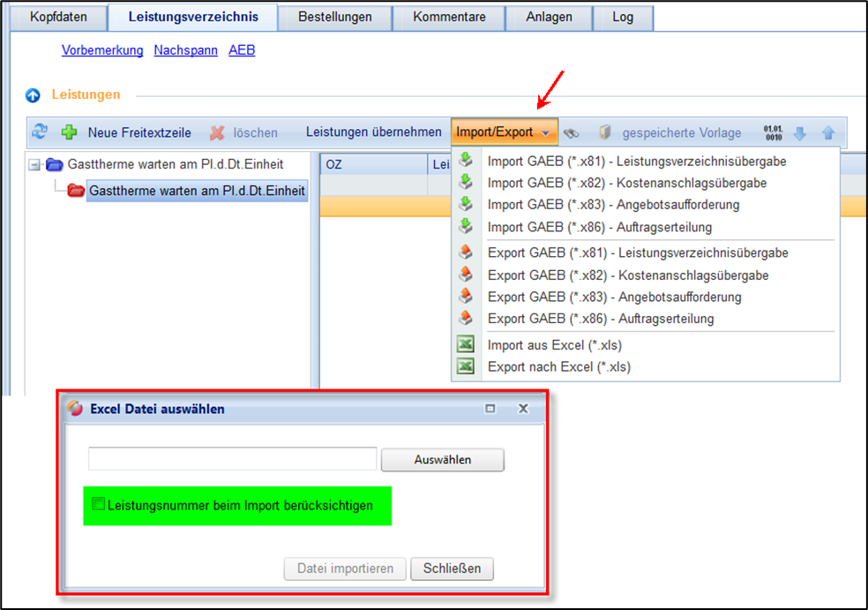Collapse the Gasttherme root tree node
This screenshot has height=610, width=868.
[34, 164]
